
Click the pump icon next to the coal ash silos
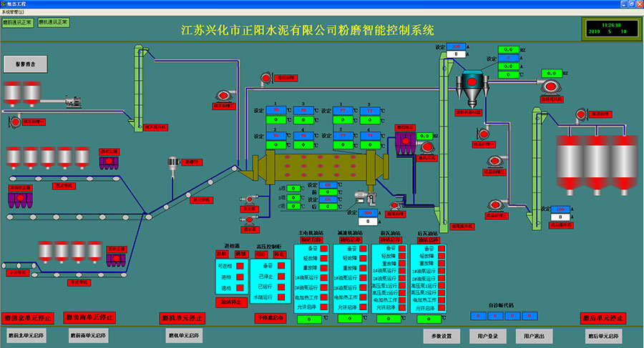[73, 101]
